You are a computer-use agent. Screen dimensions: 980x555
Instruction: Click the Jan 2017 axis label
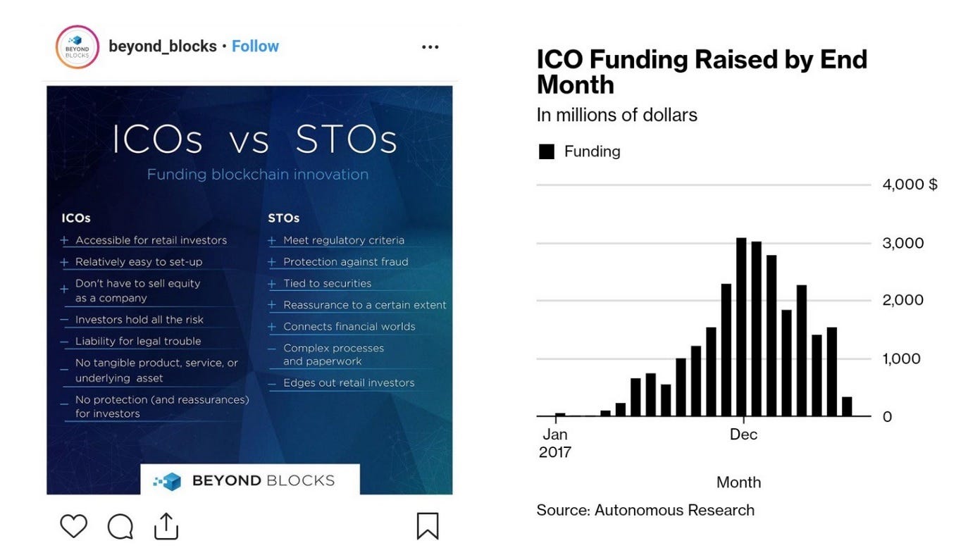(x=555, y=443)
